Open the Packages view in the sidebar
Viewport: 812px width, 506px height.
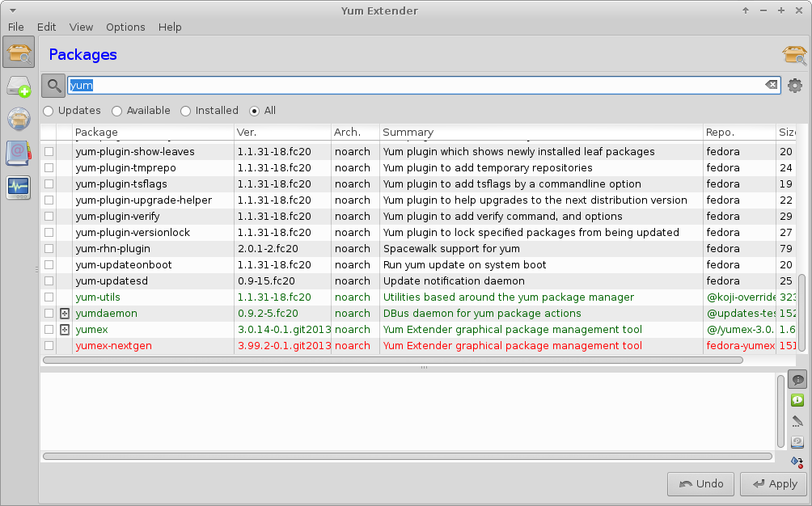[x=19, y=53]
